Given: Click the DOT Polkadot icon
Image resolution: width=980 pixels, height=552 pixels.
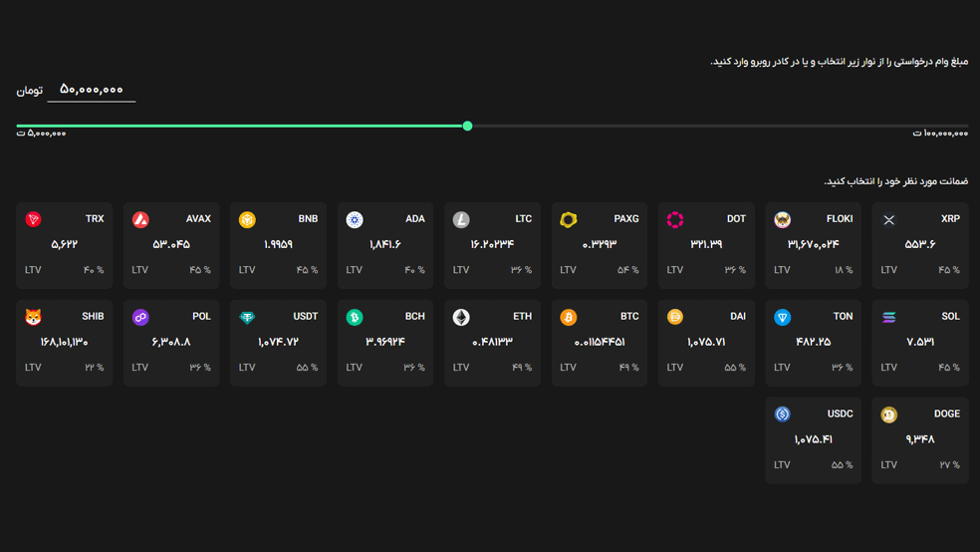Looking at the screenshot, I should coord(675,219).
